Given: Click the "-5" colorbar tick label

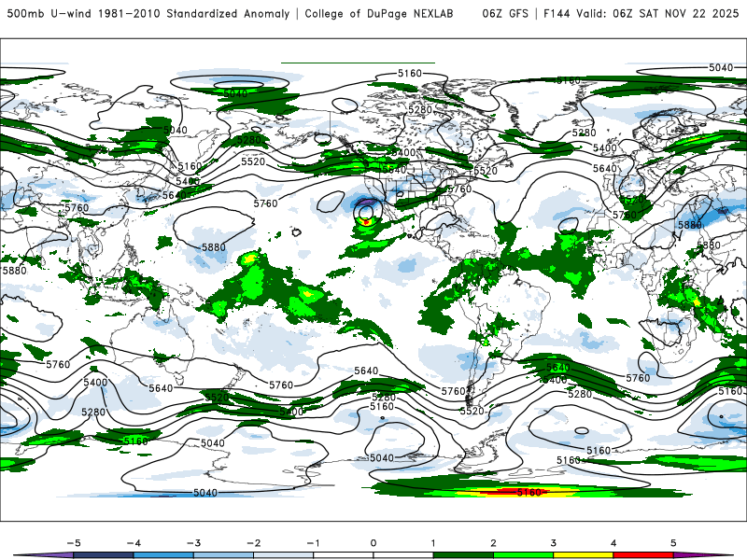Looking at the screenshot, I should [74, 543].
